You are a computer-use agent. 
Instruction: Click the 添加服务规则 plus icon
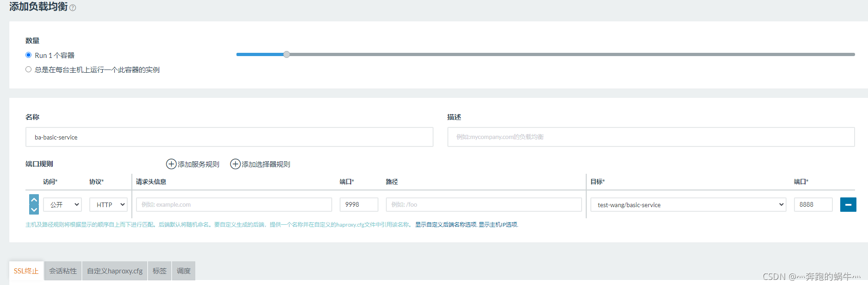pos(171,164)
